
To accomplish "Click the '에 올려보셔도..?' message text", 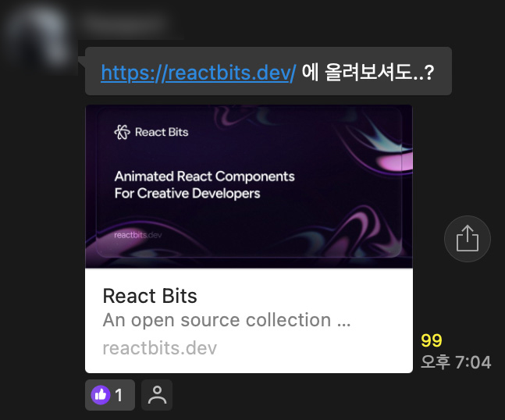I will 368,72.
